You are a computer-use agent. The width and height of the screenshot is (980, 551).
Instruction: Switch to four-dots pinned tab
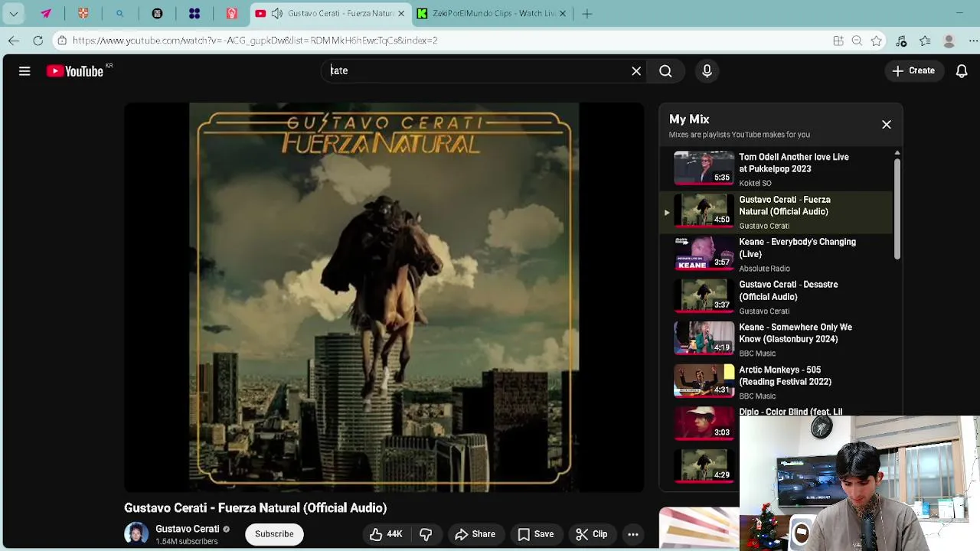pos(194,14)
